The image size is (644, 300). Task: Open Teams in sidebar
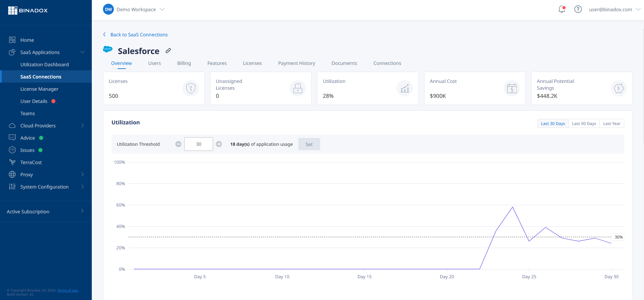[28, 113]
